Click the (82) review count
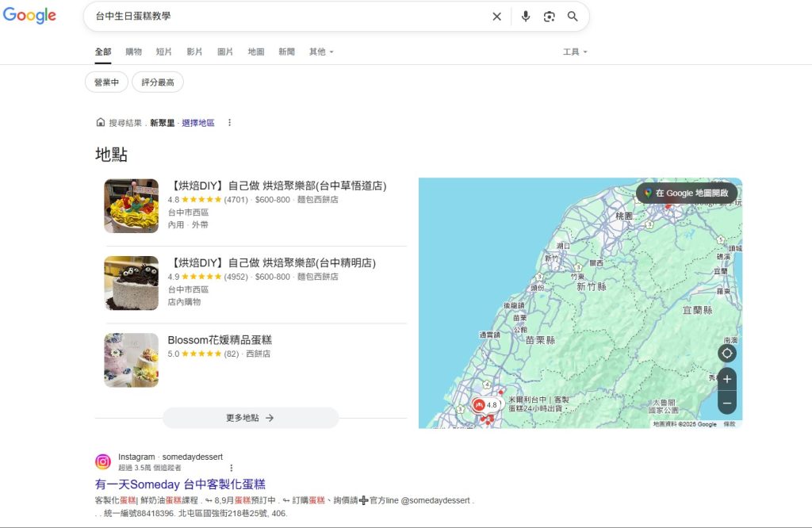812x528 pixels. tap(232, 354)
